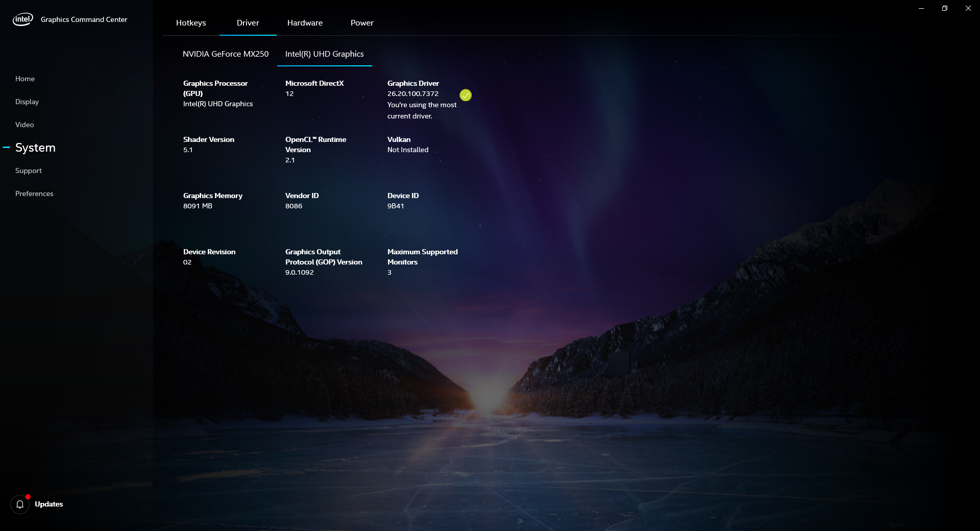Click the most current driver message

422,110
